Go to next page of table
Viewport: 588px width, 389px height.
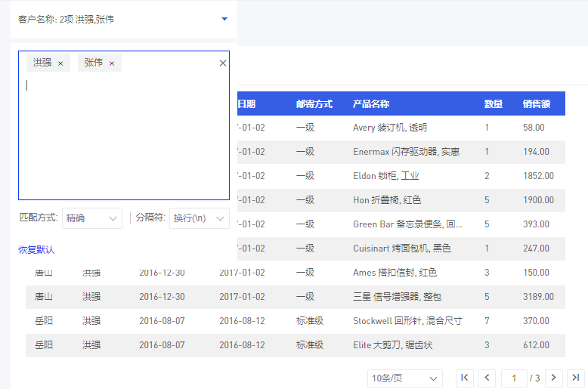pyautogui.click(x=554, y=378)
